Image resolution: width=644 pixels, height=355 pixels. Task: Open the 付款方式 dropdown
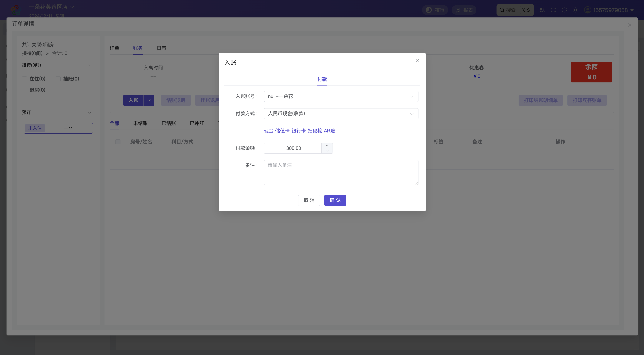point(341,114)
